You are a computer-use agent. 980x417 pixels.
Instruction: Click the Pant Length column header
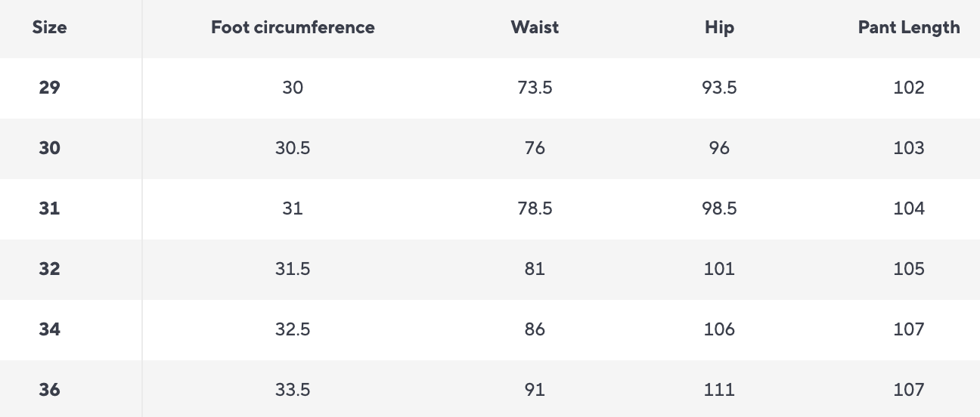coord(908,27)
